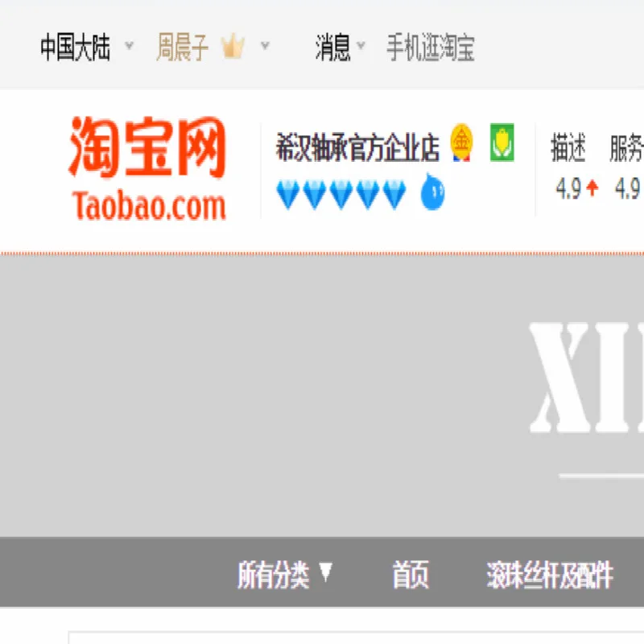Expand the 中国大陆 region dropdown arrow
The image size is (644, 644).
click(129, 45)
